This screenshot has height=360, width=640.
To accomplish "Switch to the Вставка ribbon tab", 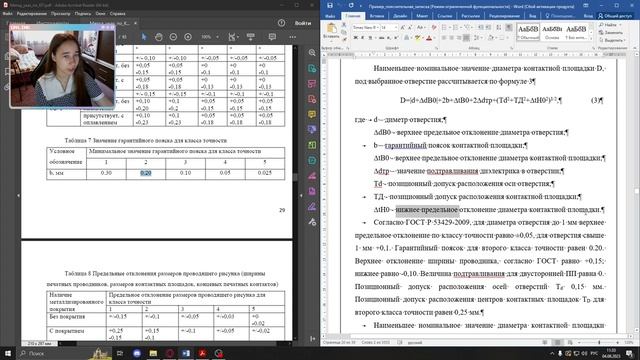I will pos(377,16).
